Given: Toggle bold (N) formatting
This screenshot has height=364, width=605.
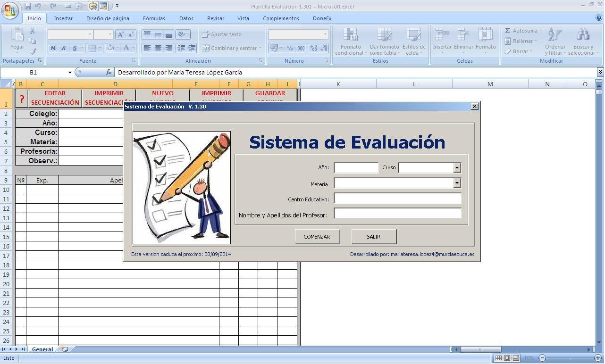Looking at the screenshot, I should tap(53, 48).
